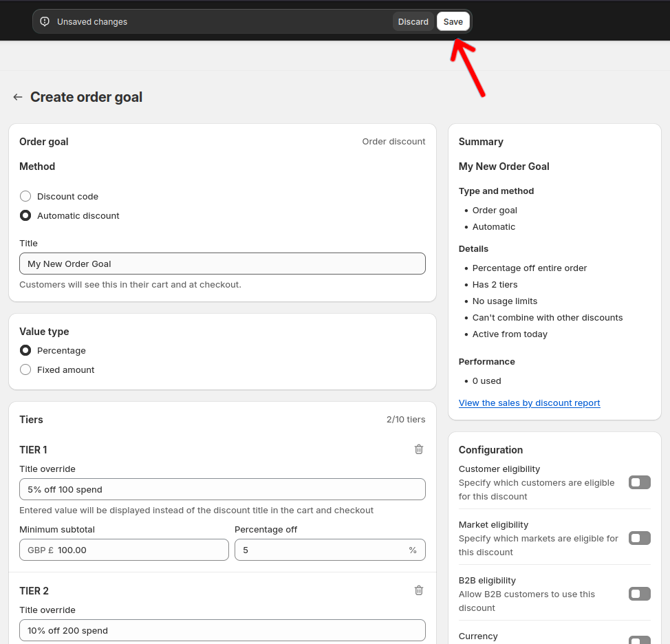
Task: Delete Tier 1 using the trash icon
Action: 418,449
